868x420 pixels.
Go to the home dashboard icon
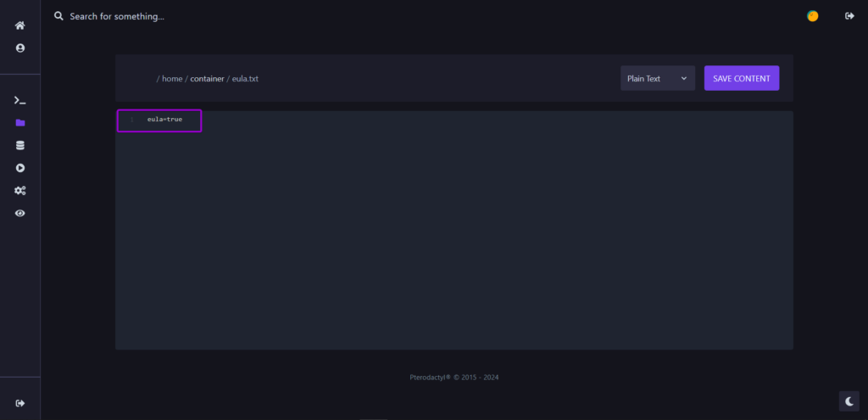click(20, 25)
